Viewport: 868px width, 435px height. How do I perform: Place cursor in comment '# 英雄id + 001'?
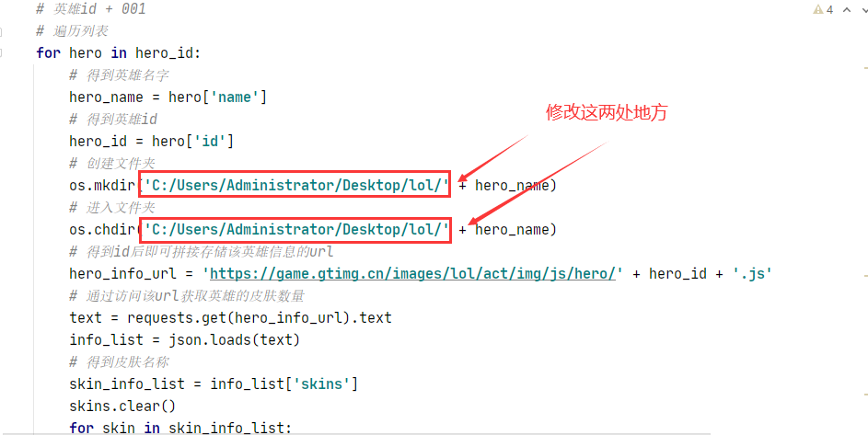(x=91, y=9)
